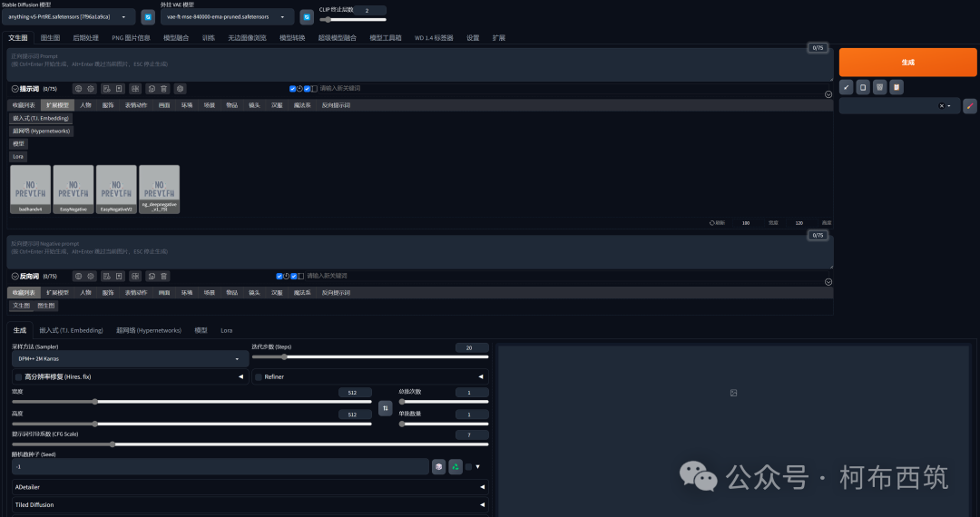Swap width and height with the arrows button
Screen dimensions: 980x517
(x=386, y=408)
